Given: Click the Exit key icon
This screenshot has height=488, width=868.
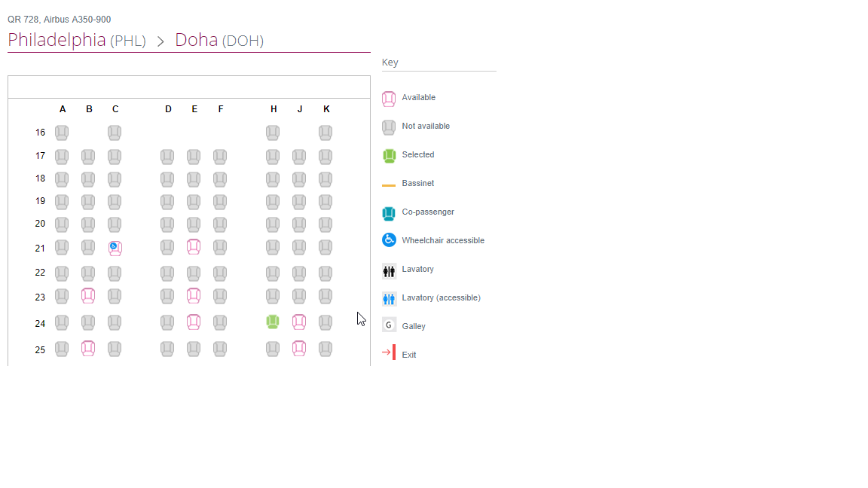Looking at the screenshot, I should pyautogui.click(x=389, y=352).
